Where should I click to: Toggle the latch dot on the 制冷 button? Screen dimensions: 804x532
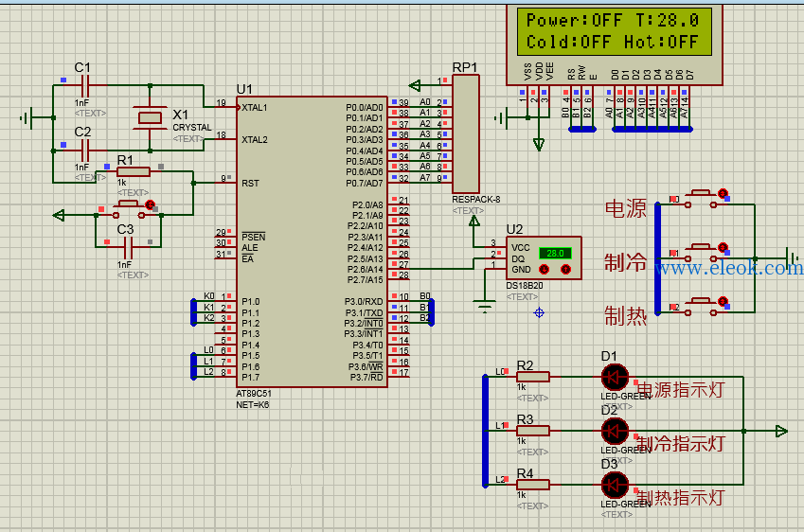(723, 248)
